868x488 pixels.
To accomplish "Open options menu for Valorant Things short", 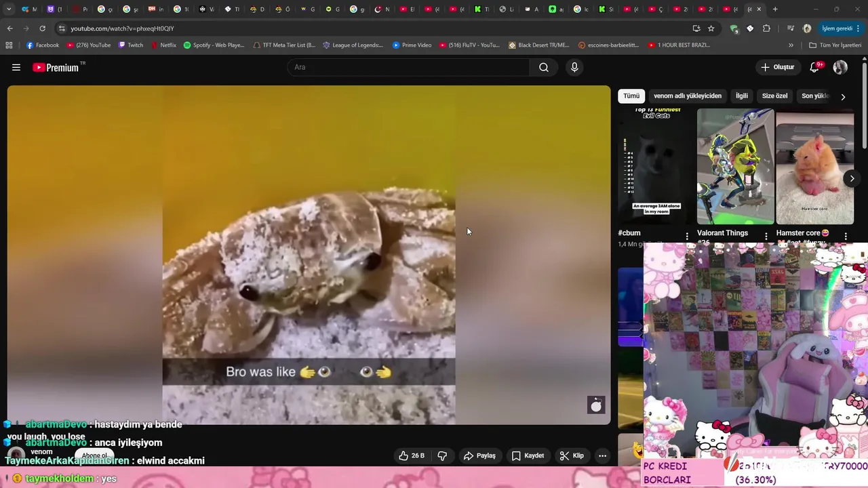I will click(x=766, y=236).
